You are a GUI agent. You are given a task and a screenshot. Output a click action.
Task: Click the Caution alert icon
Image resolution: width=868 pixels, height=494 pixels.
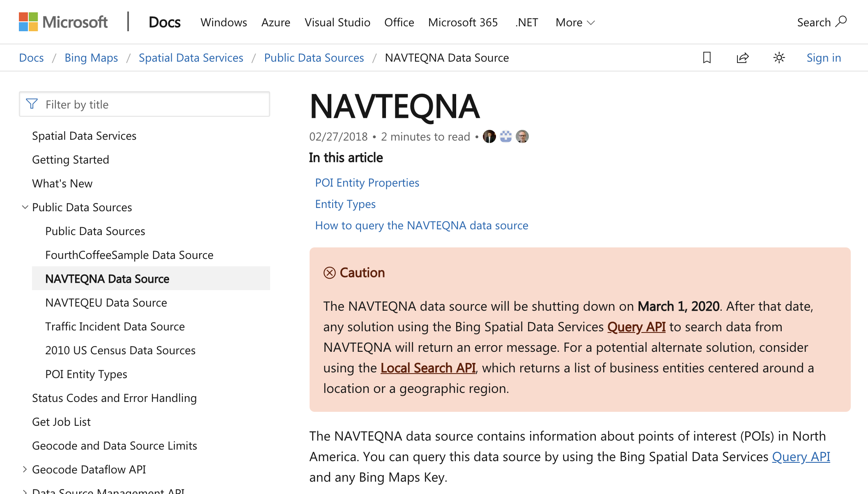point(330,272)
